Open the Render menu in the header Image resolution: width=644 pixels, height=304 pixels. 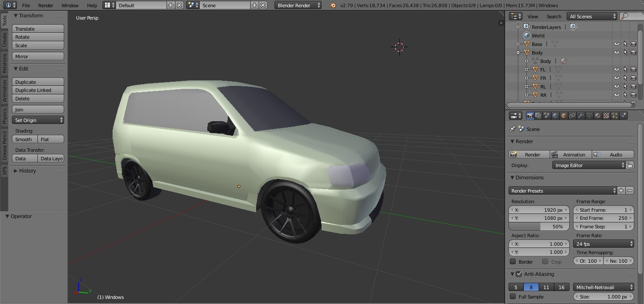[x=45, y=6]
